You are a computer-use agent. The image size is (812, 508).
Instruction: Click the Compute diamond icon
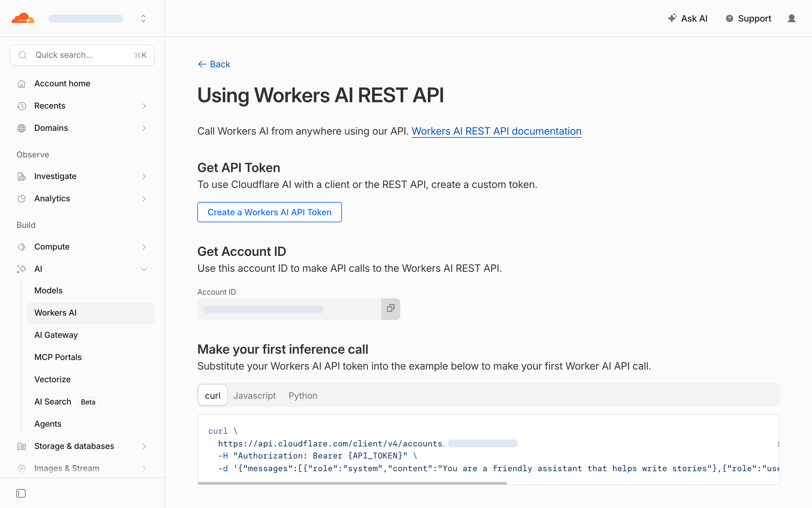[22, 247]
